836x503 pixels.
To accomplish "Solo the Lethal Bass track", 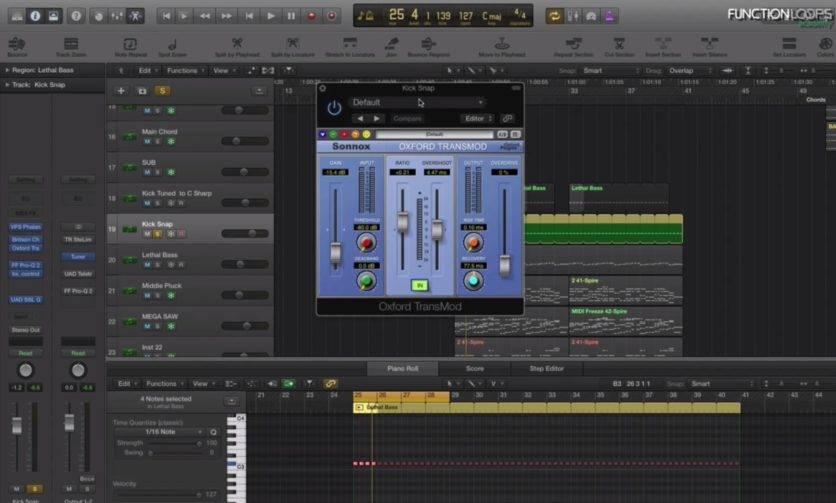I will pos(158,265).
